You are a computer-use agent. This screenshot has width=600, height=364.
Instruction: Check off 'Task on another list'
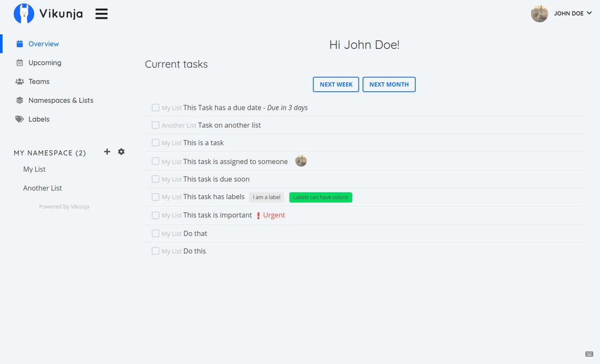tap(155, 125)
